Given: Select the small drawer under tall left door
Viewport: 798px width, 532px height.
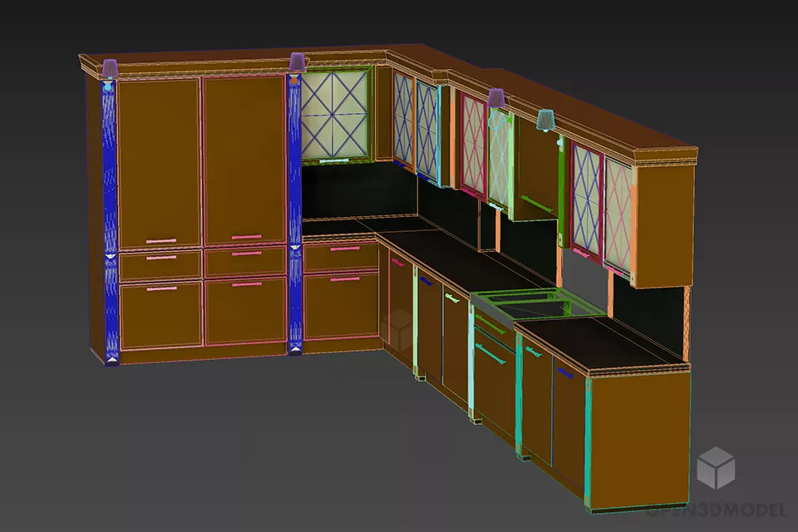Looking at the screenshot, I should click(x=160, y=266).
